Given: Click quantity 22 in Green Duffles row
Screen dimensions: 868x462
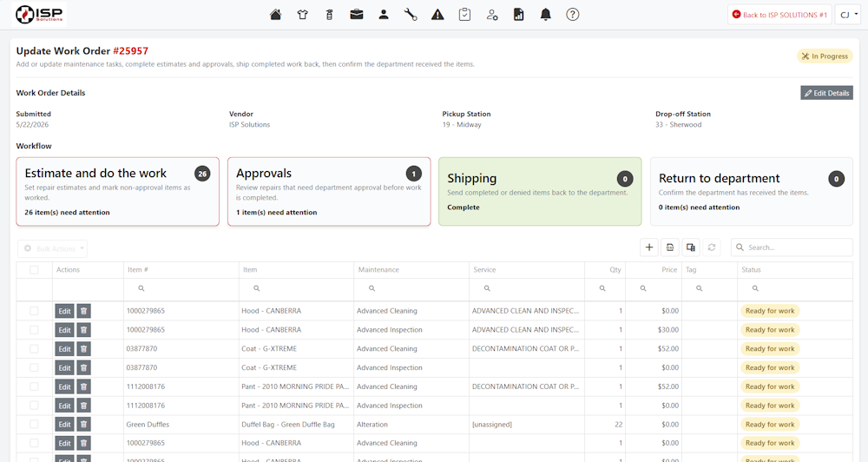Looking at the screenshot, I should click(618, 425).
